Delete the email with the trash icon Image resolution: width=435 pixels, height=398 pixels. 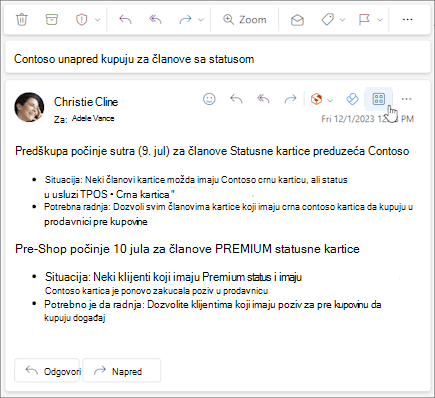22,19
